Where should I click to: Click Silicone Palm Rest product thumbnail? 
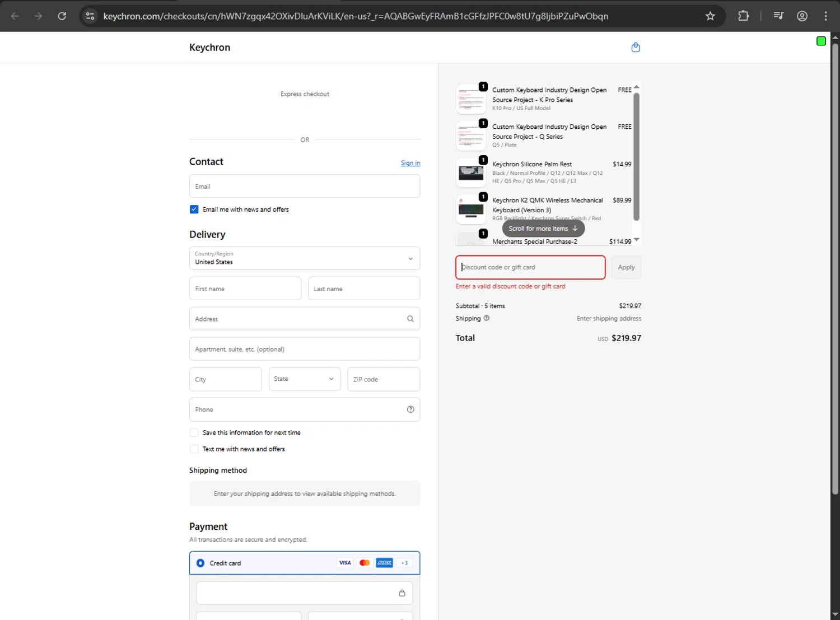click(471, 173)
